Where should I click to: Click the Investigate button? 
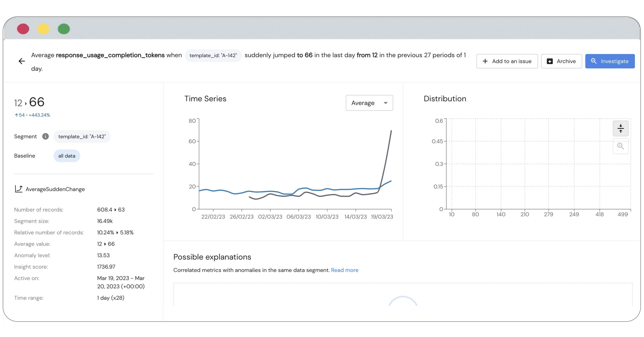[x=610, y=61]
